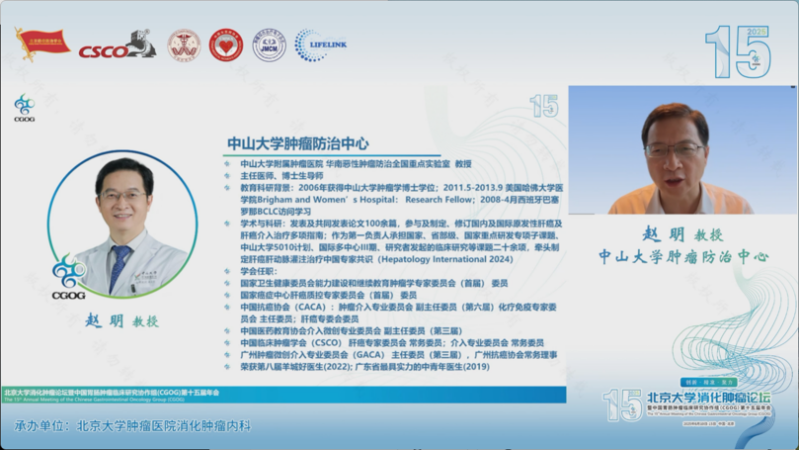Click the small CGOG logo below the header
This screenshot has width=799, height=450.
(x=24, y=107)
